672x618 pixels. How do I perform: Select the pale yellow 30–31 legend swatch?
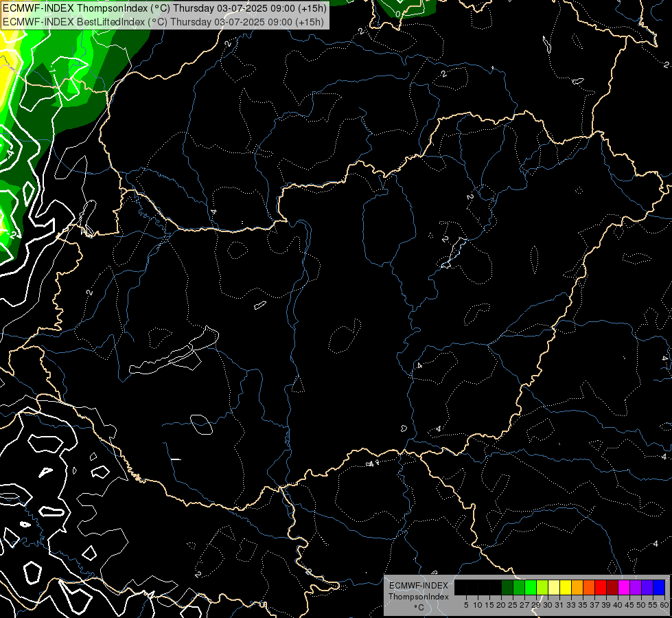554,587
